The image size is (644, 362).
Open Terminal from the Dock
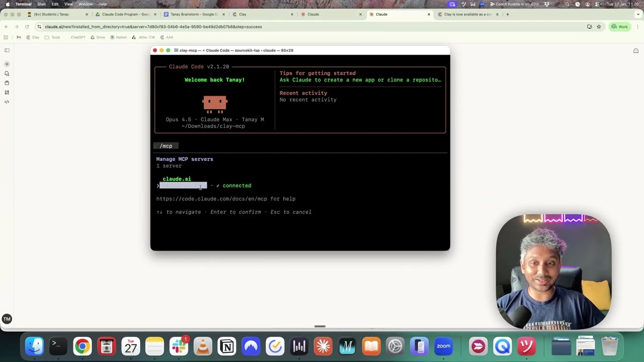[x=58, y=346]
